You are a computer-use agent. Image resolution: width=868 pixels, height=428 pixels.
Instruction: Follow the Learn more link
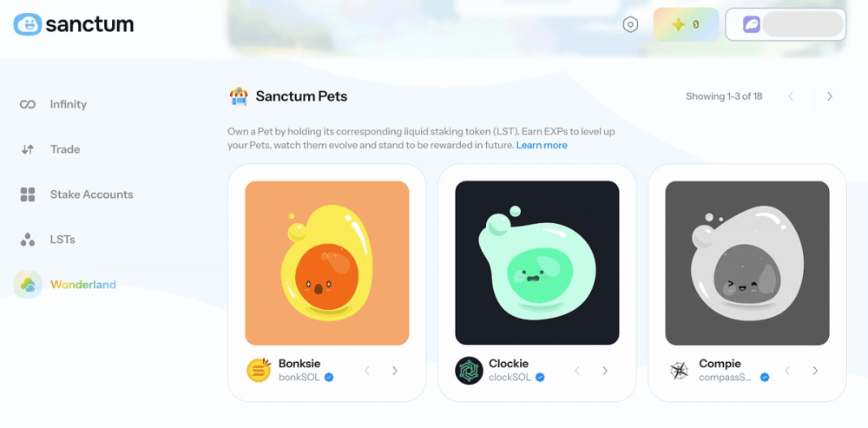click(542, 145)
